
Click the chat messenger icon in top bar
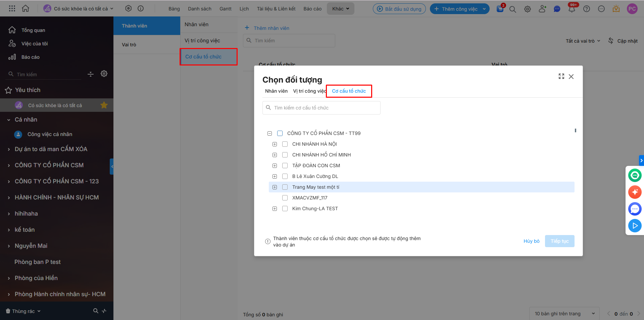pos(557,9)
